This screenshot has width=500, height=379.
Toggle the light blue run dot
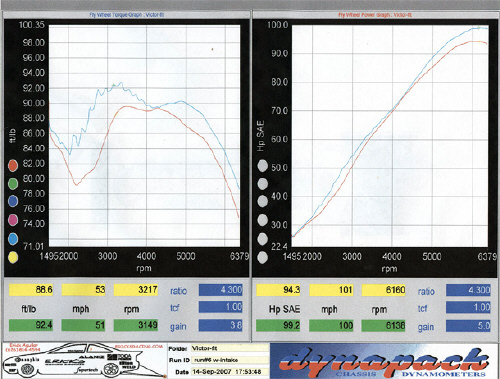(13, 238)
